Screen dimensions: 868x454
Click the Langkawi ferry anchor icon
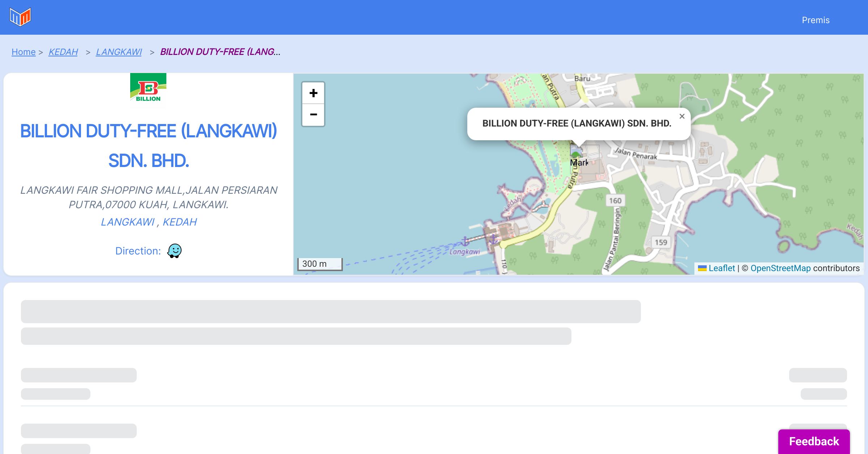pyautogui.click(x=465, y=241)
